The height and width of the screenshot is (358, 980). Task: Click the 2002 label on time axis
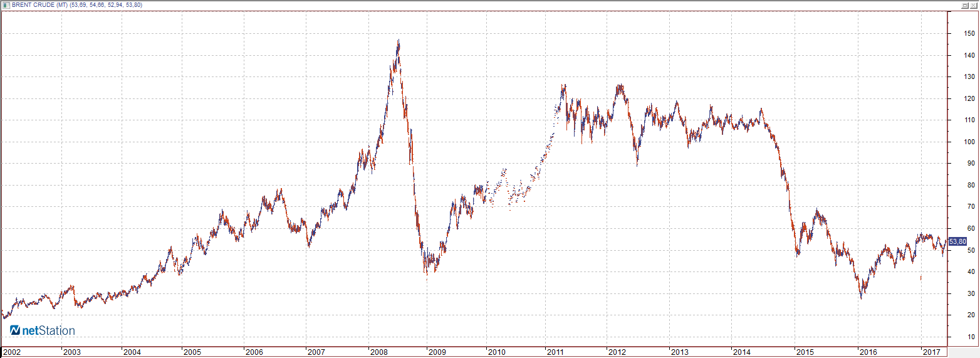12,352
